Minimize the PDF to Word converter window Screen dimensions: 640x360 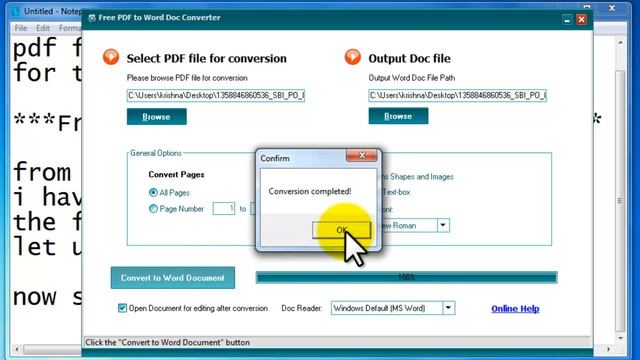(567, 19)
